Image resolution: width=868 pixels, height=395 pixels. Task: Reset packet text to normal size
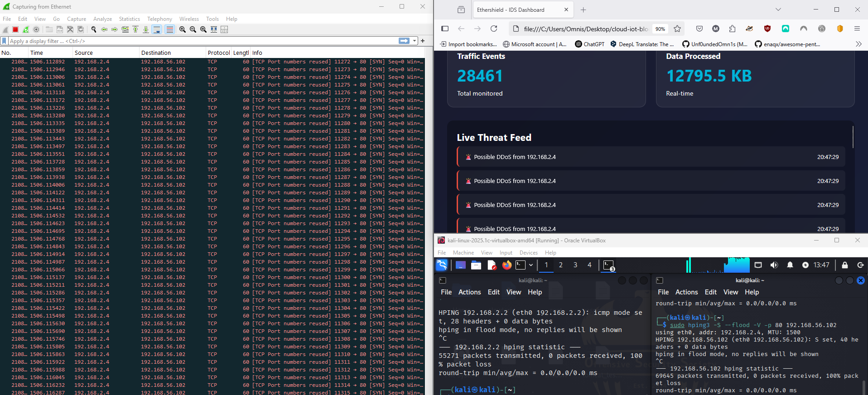203,29
